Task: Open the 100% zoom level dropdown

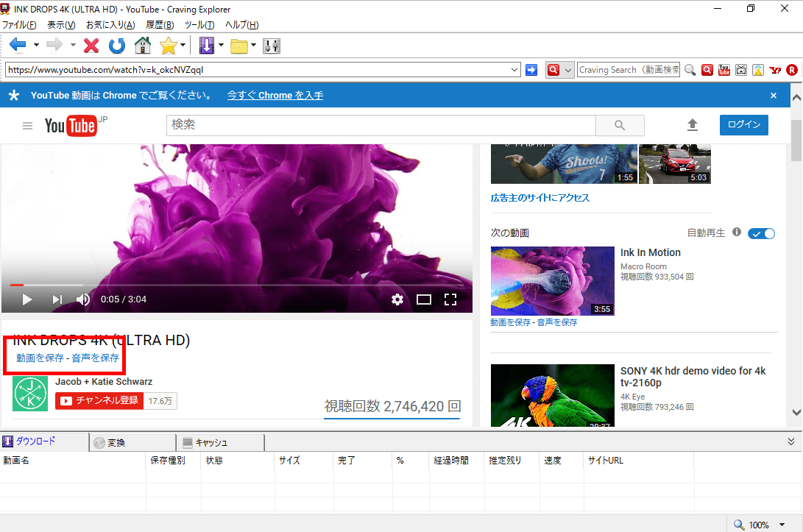Action: [x=782, y=525]
